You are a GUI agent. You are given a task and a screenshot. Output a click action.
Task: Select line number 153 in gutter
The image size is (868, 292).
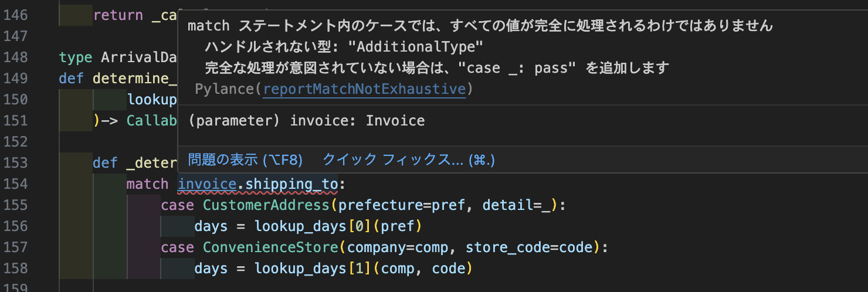pos(16,163)
